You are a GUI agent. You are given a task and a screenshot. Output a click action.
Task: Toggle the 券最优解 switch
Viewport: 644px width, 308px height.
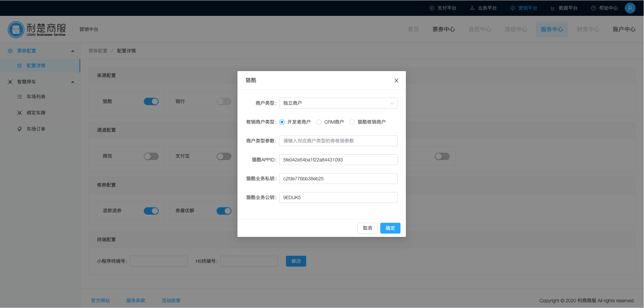pos(224,211)
